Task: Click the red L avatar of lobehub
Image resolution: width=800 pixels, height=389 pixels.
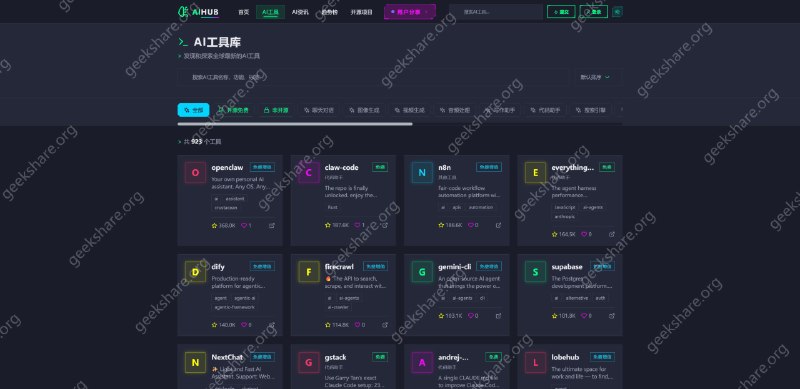Action: [535, 362]
